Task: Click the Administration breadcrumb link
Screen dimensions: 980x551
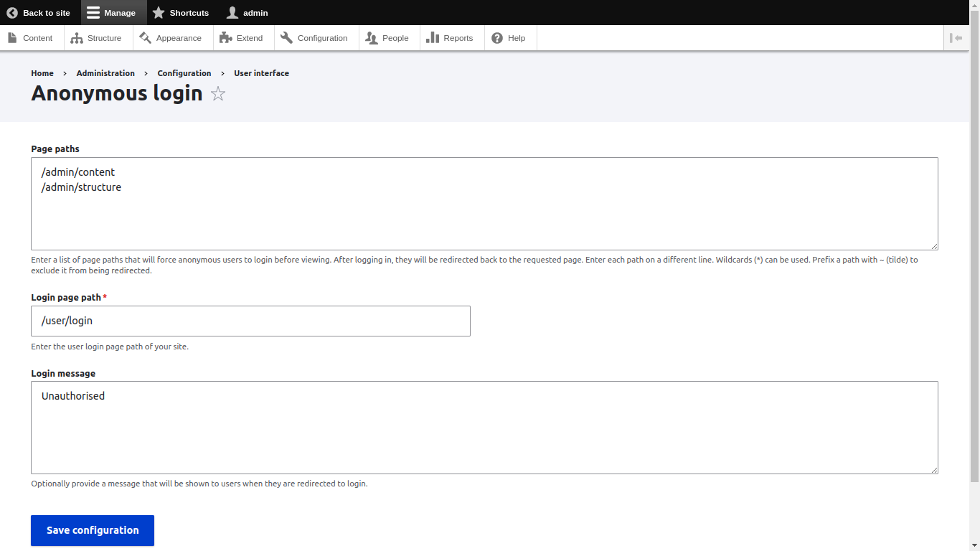Action: point(105,73)
